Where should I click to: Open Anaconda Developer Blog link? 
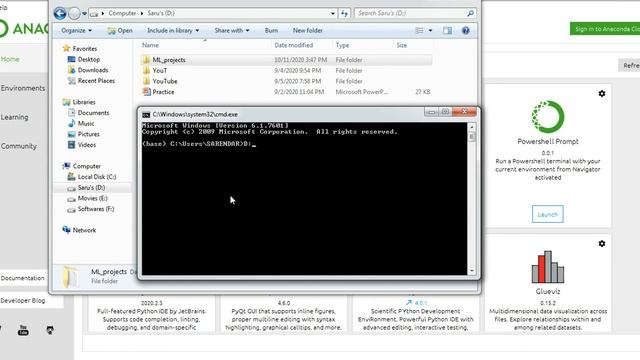click(22, 300)
